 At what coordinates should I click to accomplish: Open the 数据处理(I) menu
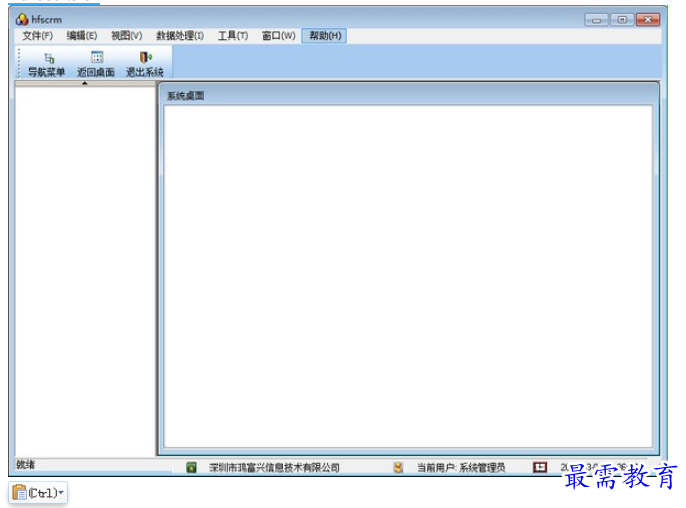coord(180,35)
